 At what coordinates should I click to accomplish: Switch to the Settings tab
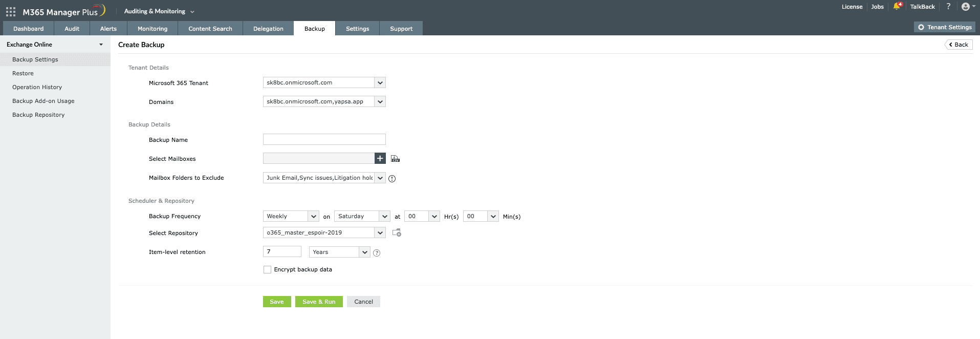click(x=358, y=29)
